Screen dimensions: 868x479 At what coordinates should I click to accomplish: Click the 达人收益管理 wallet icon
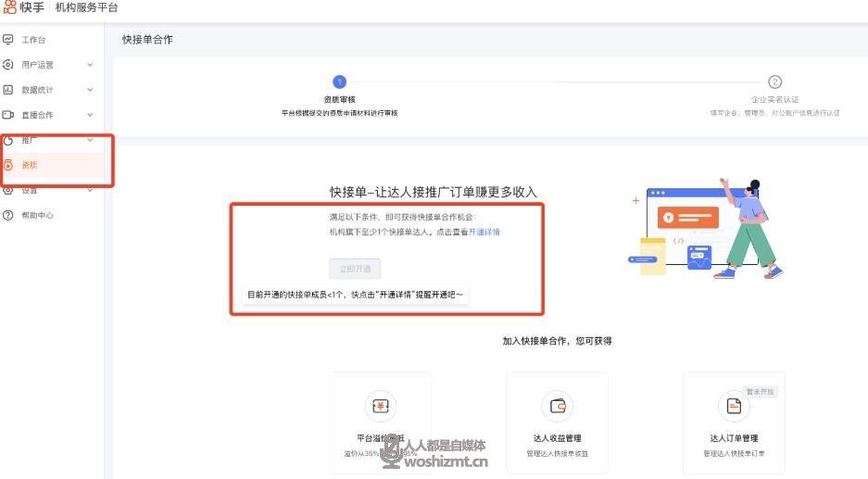557,406
